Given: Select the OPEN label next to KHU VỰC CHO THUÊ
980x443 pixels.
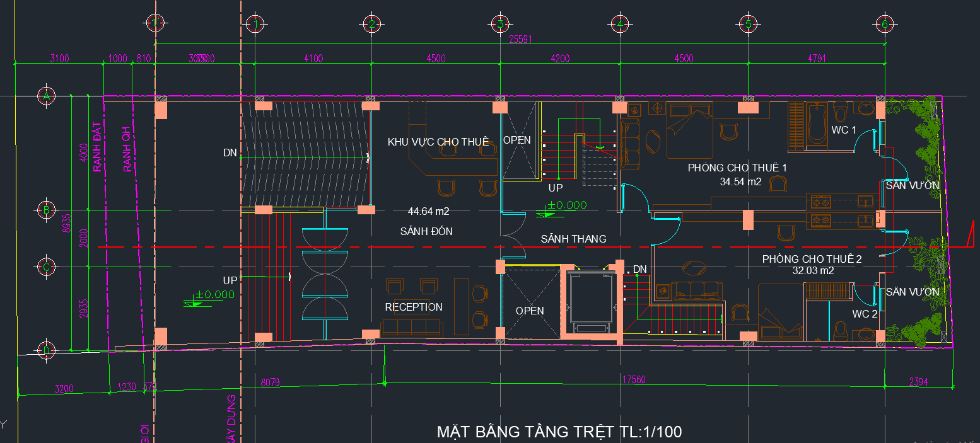Looking at the screenshot, I should 516,140.
